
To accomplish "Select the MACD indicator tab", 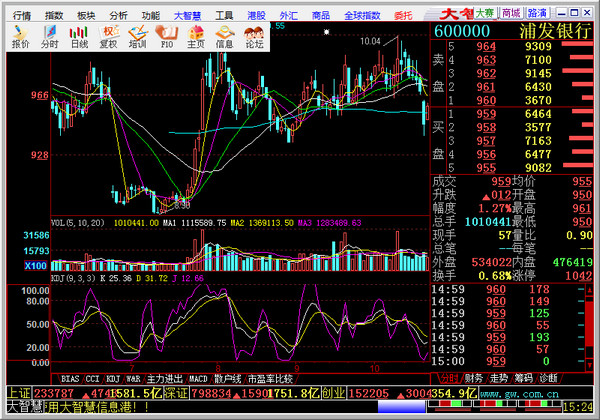I will pyautogui.click(x=198, y=380).
